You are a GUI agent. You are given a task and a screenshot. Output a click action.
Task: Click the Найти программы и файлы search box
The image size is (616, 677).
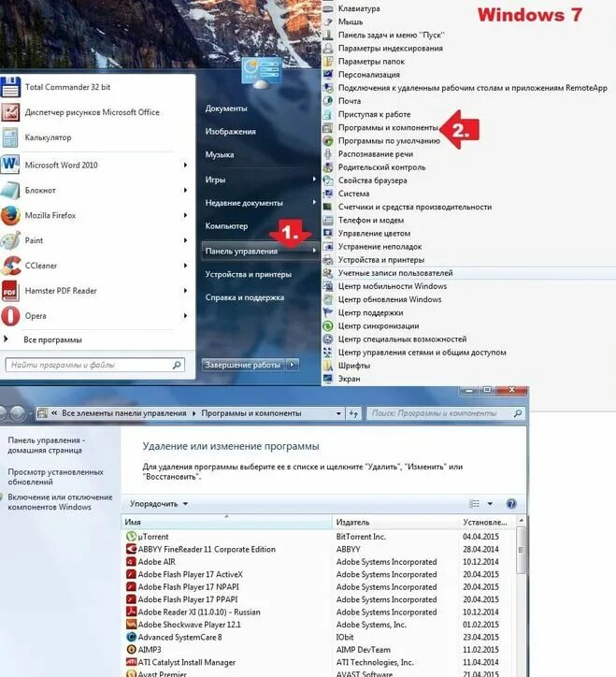pyautogui.click(x=95, y=365)
